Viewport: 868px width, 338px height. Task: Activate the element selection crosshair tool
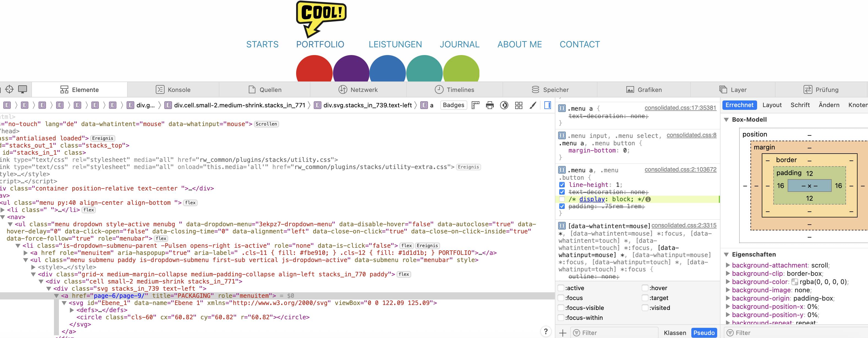[9, 89]
